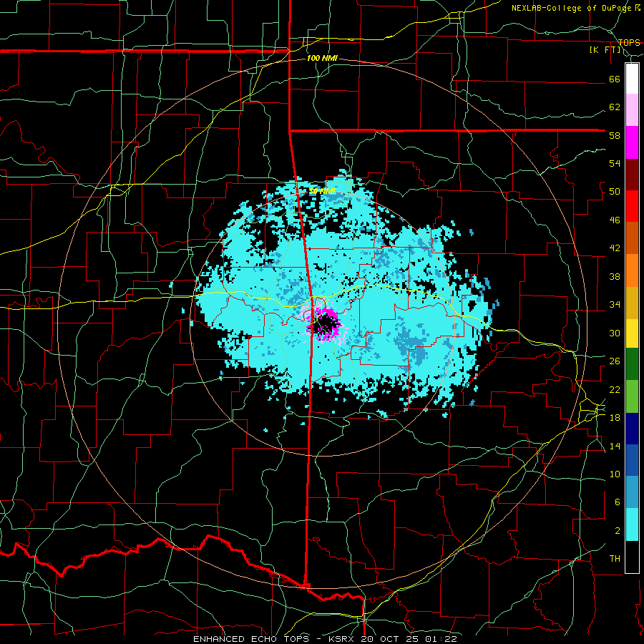Click the navy blue legend swatch

click(x=632, y=429)
